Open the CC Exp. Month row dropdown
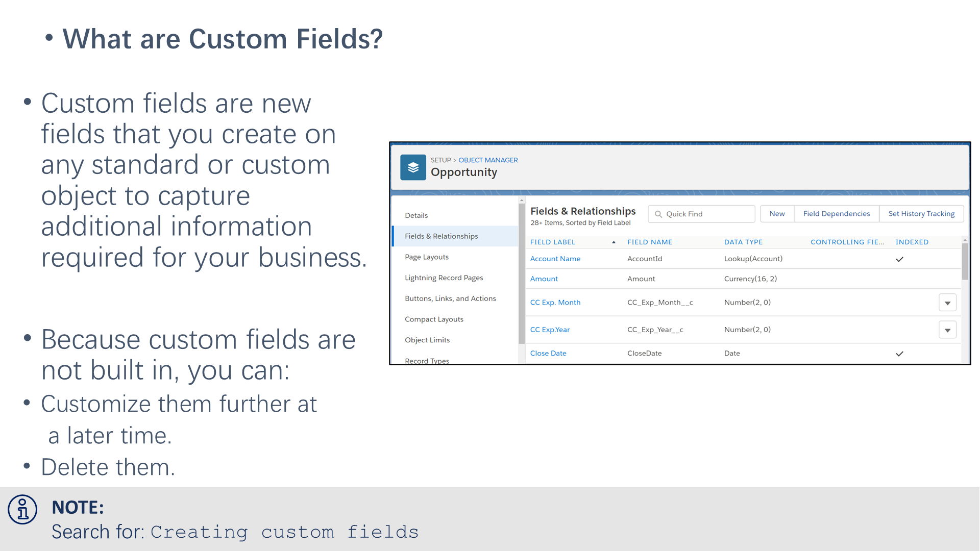Screen dimensions: 980x551 pos(947,303)
